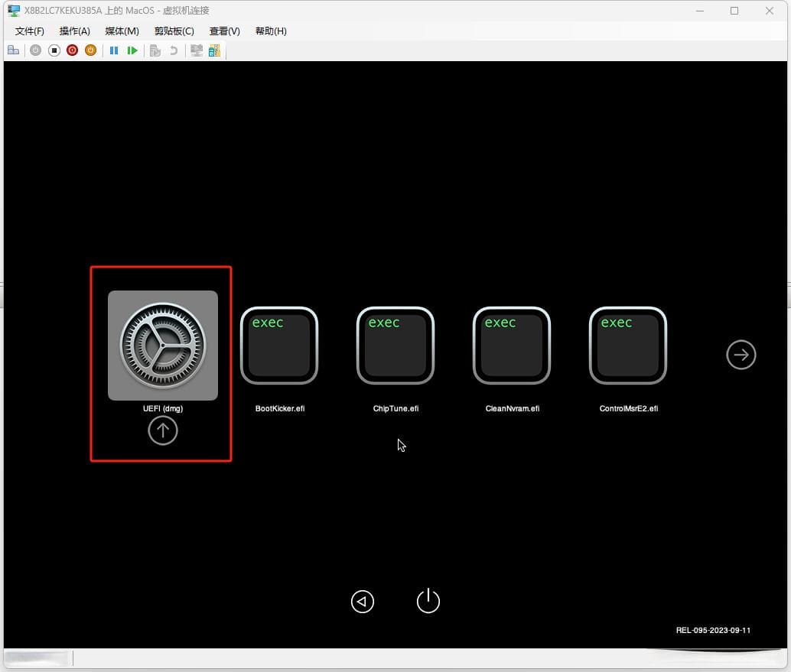The width and height of the screenshot is (791, 672).
Task: Open the 文件(F) menu
Action: point(29,31)
